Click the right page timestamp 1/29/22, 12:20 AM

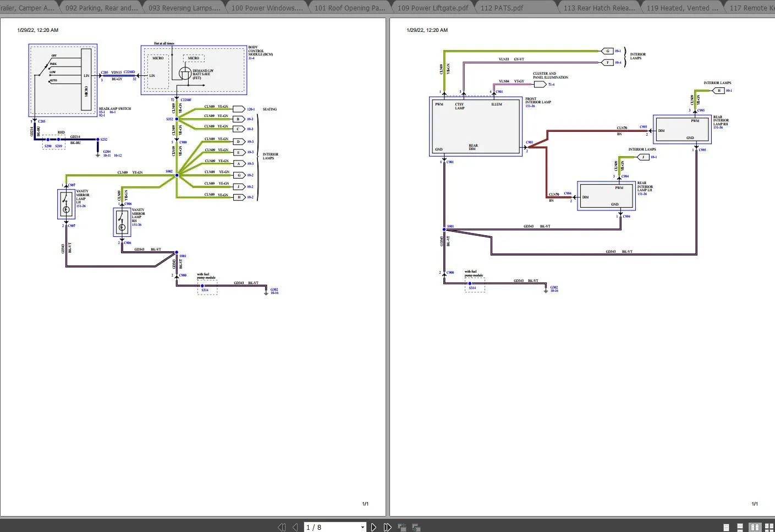coord(427,30)
